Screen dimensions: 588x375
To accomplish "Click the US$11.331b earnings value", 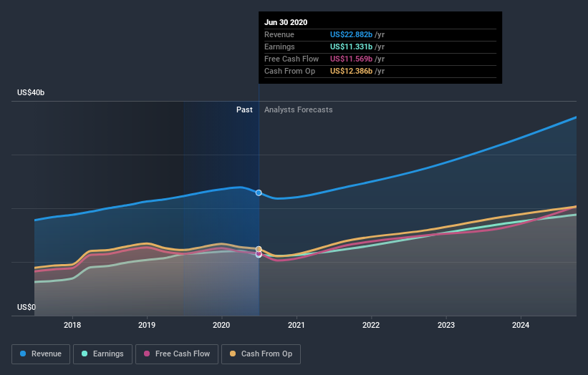I will (x=351, y=47).
